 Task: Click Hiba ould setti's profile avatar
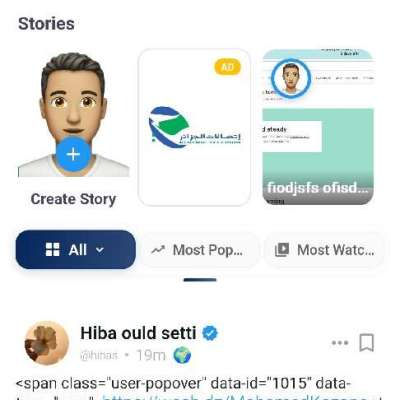pyautogui.click(x=47, y=343)
